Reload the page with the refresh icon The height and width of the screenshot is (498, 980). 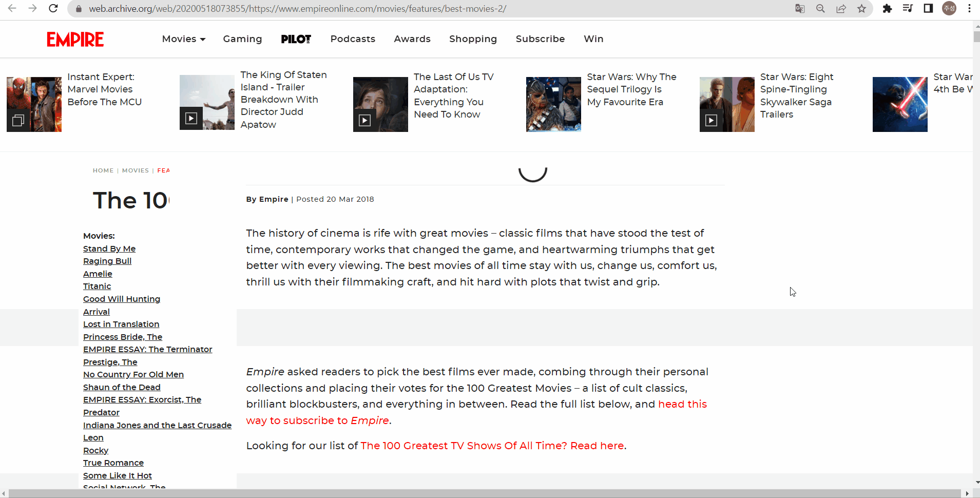53,8
